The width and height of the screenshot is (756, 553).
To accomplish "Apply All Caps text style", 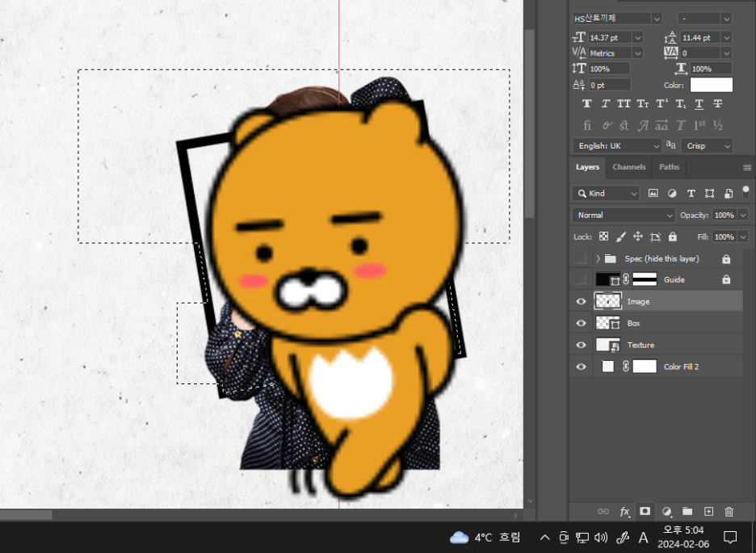I will pyautogui.click(x=624, y=103).
